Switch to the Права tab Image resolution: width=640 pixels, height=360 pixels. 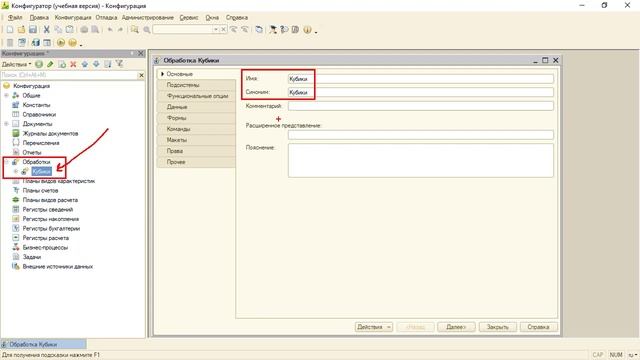[x=196, y=151]
